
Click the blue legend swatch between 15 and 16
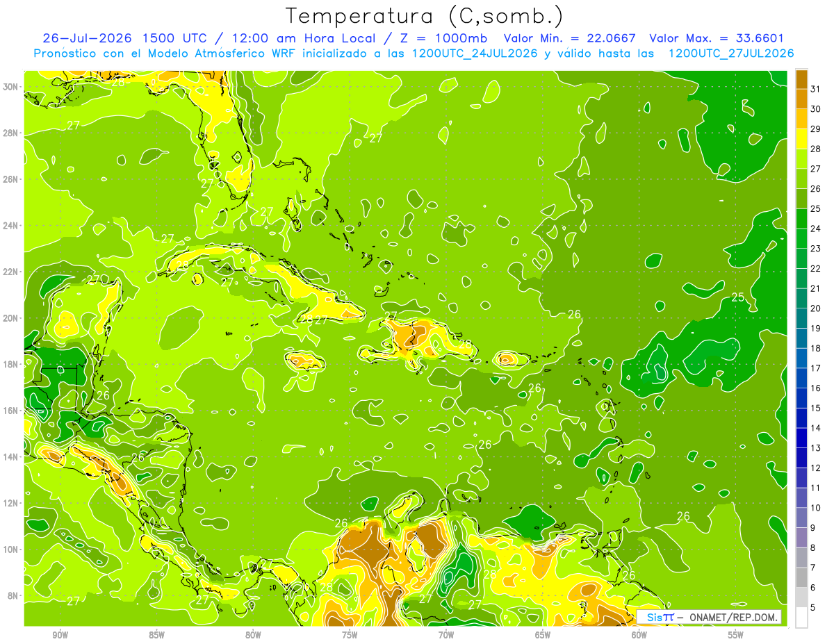tap(801, 397)
